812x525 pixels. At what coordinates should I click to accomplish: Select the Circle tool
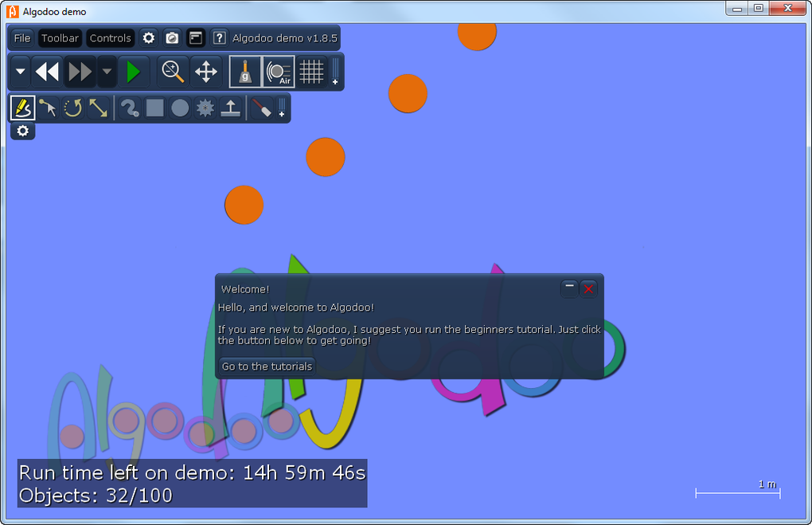coord(180,108)
